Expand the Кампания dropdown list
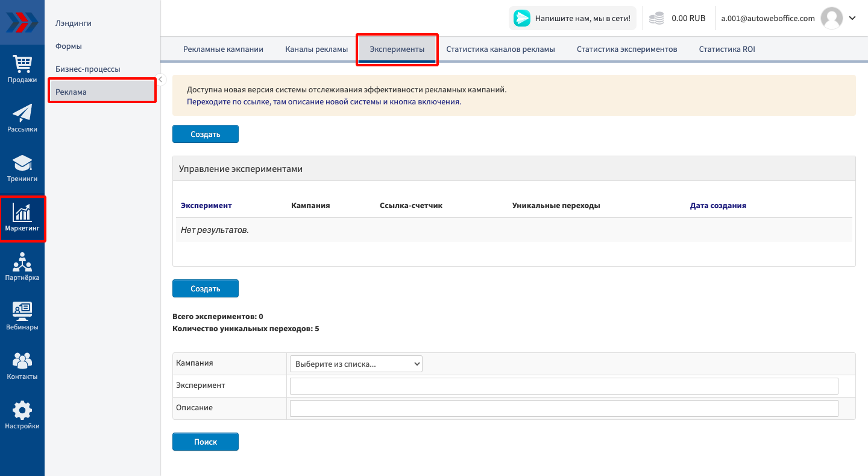Image resolution: width=868 pixels, height=476 pixels. coord(356,364)
